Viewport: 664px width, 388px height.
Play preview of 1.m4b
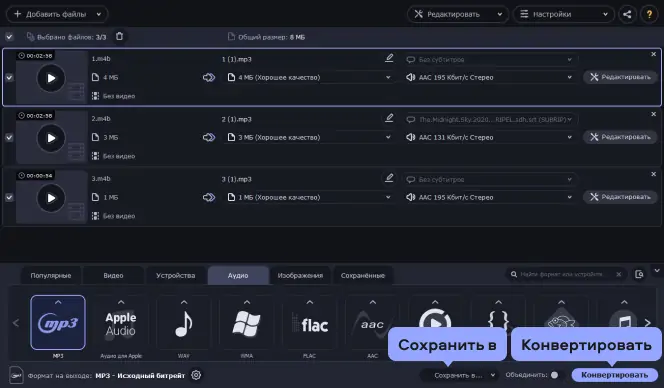[51, 78]
